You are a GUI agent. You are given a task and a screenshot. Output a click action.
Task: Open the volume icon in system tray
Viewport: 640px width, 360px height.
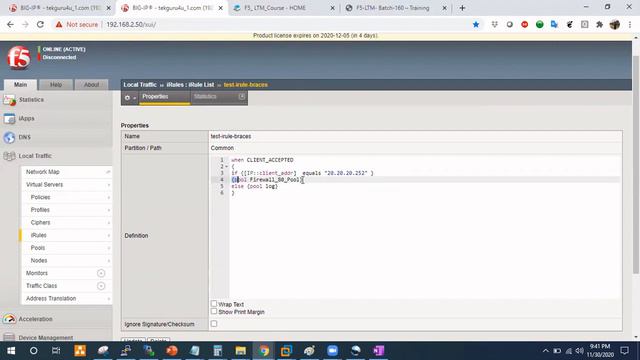click(579, 351)
